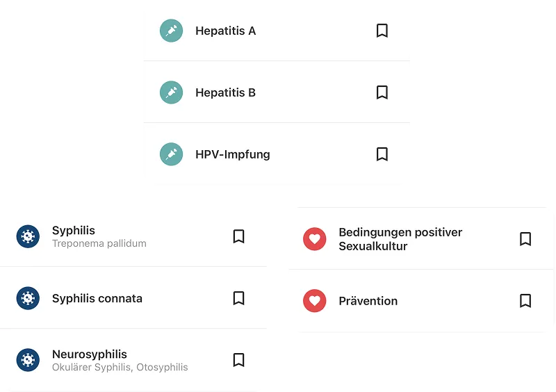Open the Syphilis connata topic

click(x=97, y=298)
